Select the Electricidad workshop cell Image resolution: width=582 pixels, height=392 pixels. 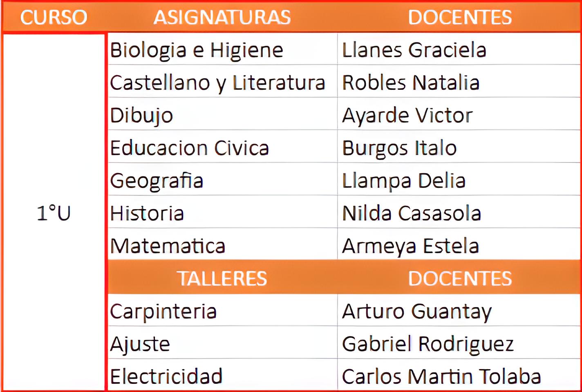(166, 376)
